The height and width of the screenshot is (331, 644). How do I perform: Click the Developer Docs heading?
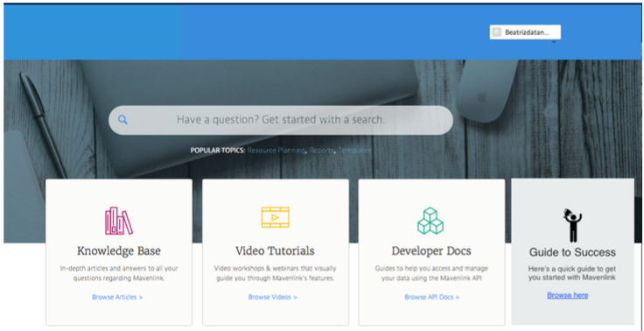[x=431, y=250]
